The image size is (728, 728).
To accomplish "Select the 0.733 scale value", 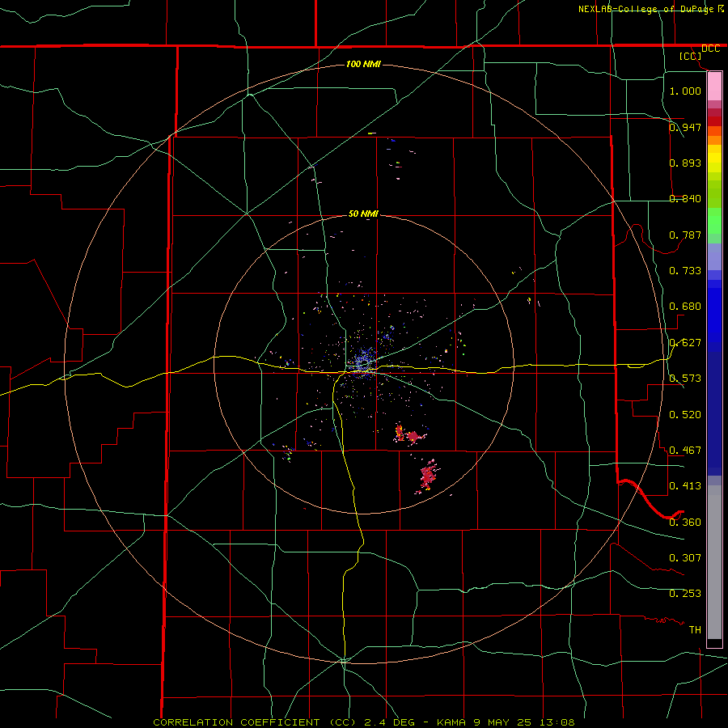I will (x=685, y=271).
